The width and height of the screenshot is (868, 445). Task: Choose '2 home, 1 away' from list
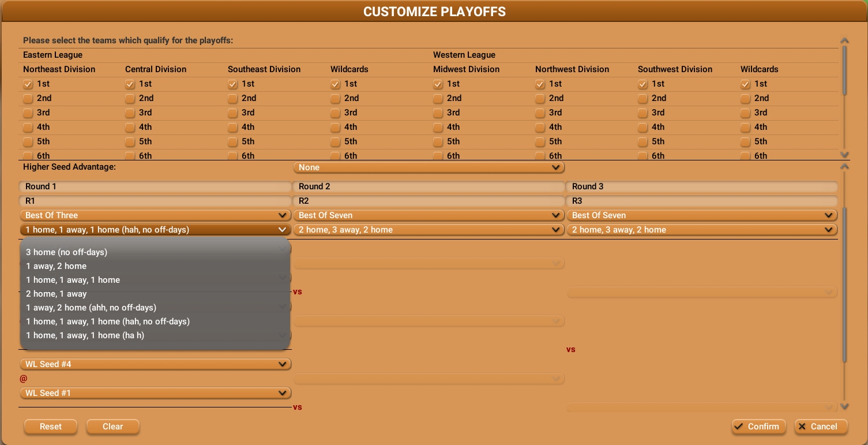tap(57, 294)
